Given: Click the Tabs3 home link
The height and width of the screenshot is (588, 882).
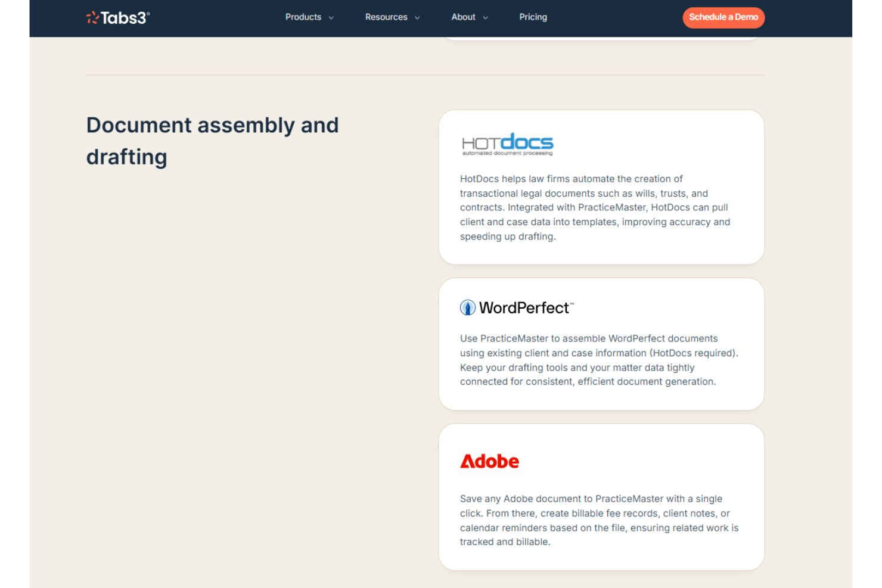Looking at the screenshot, I should [118, 17].
